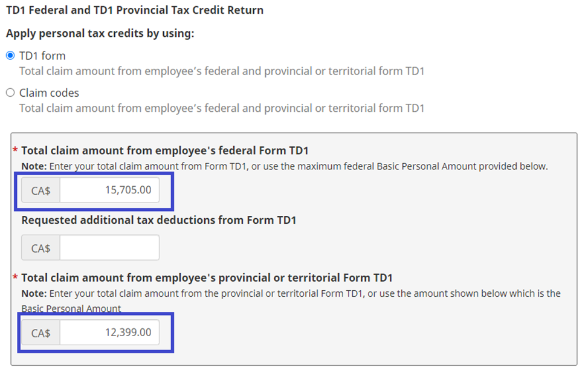Viewport: 588px width, 373px height.
Task: Click the 'TD1 form' option label
Action: click(x=42, y=56)
